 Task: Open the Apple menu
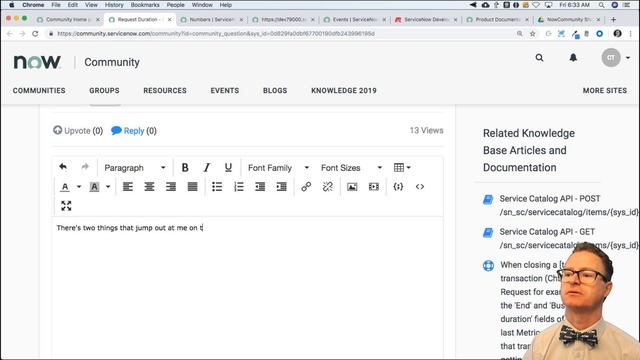click(11, 5)
